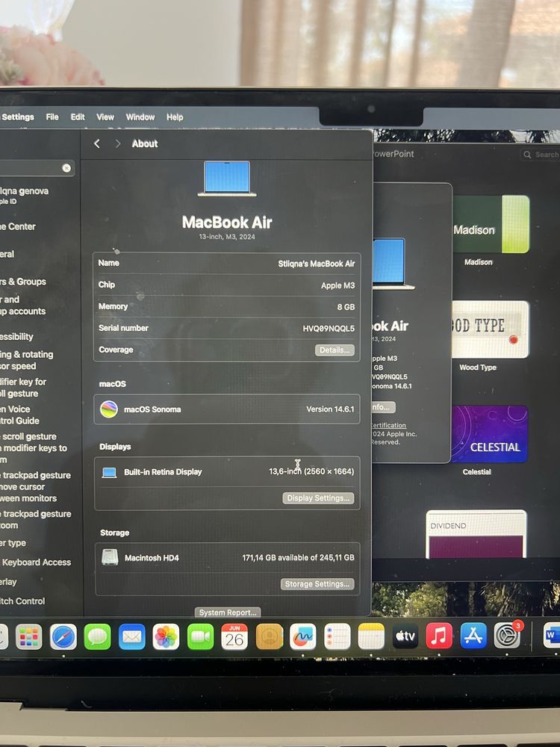
Task: Click the PowerPoint Search field
Action: point(541,155)
